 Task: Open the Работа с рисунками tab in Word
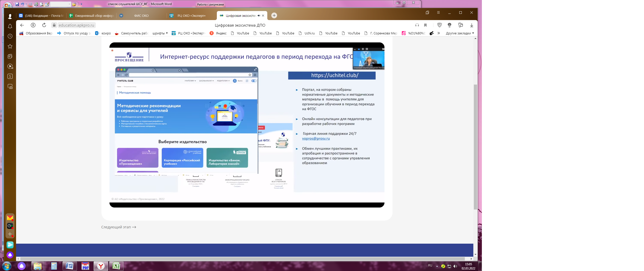coord(210,5)
